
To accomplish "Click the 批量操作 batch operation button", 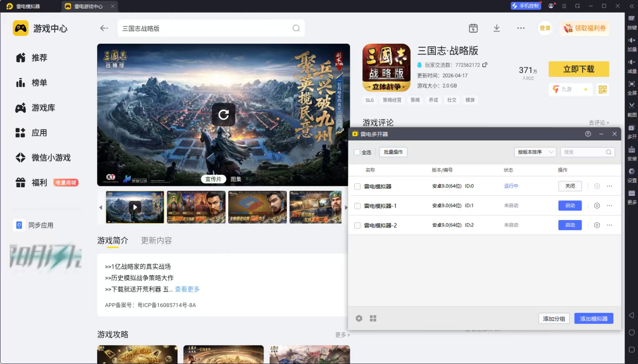I will 393,152.
